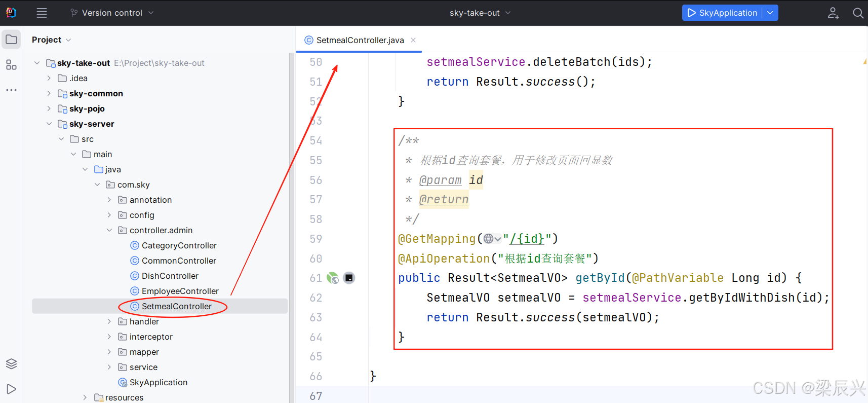The width and height of the screenshot is (868, 403).
Task: Click the "/{id}" mapping path link
Action: pyautogui.click(x=527, y=239)
